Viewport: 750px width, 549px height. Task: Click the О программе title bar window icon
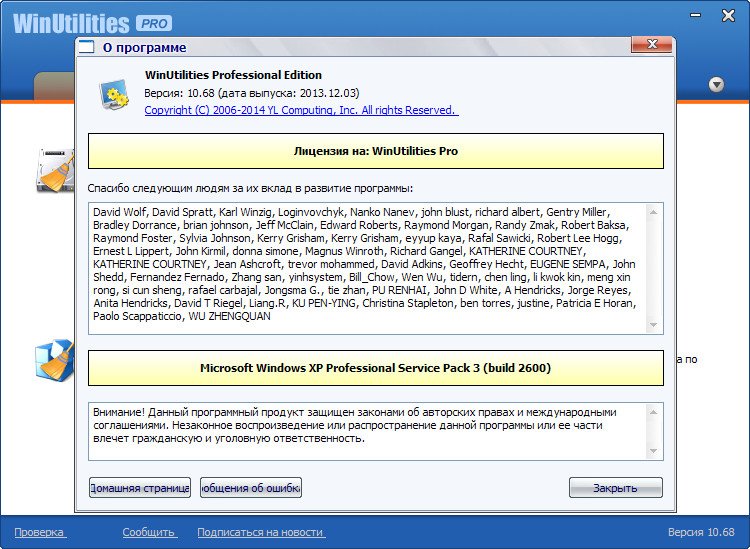pos(87,47)
